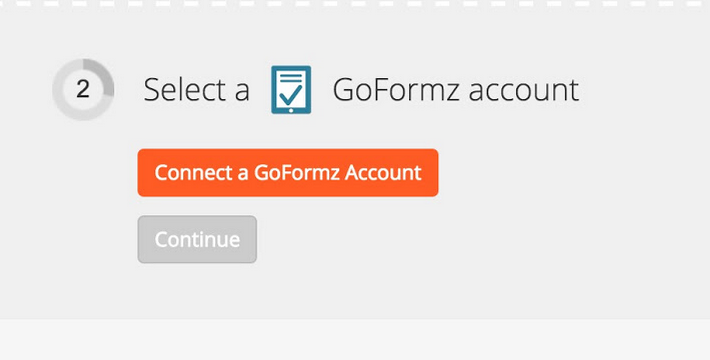710x360 pixels.
Task: Click the dashed border at the top
Action: point(355,3)
